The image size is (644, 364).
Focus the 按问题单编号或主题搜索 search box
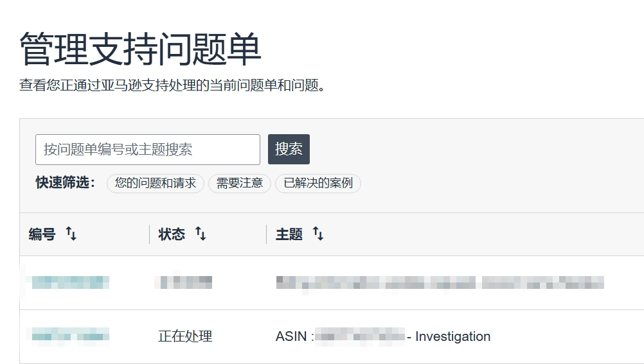tap(148, 150)
